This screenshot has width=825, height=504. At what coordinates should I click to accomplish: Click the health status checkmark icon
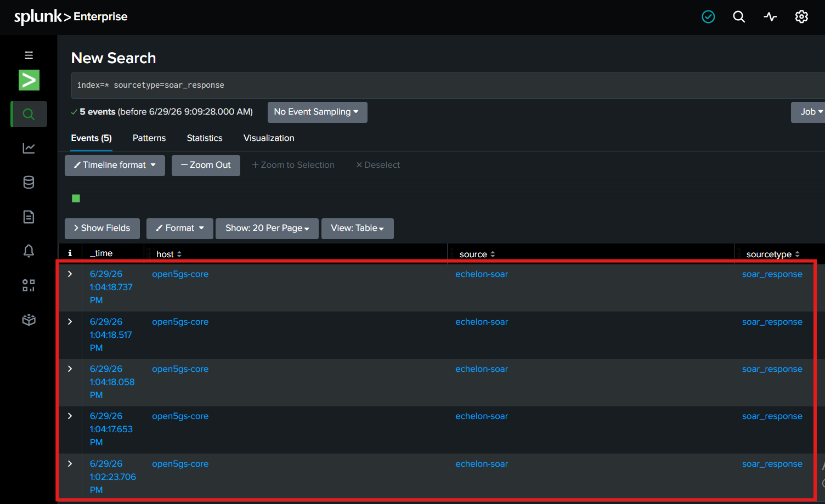tap(708, 17)
